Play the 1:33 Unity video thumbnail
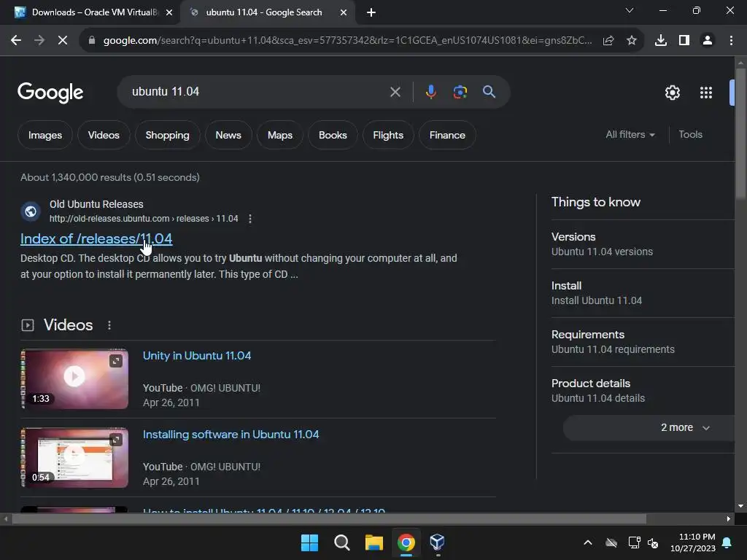Screen dimensions: 747x560 click(x=75, y=379)
